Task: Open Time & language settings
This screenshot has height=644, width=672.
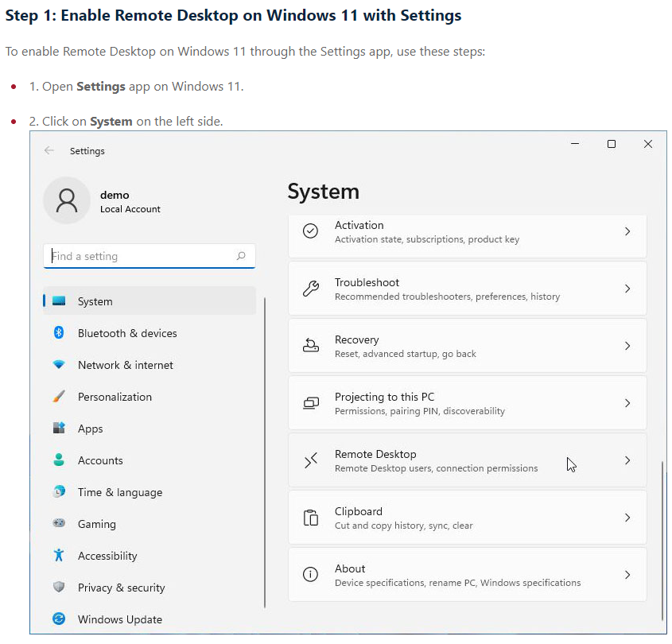Action: 150,492
